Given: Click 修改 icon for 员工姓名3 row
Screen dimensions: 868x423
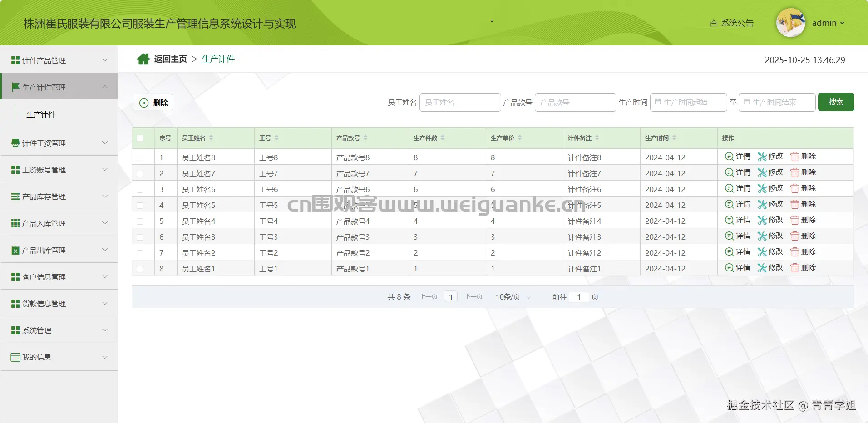Looking at the screenshot, I should (762, 236).
